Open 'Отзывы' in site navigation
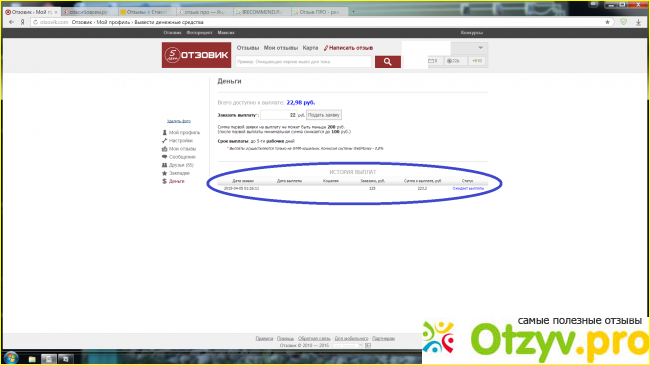This screenshot has height=365, width=650. pyautogui.click(x=248, y=48)
